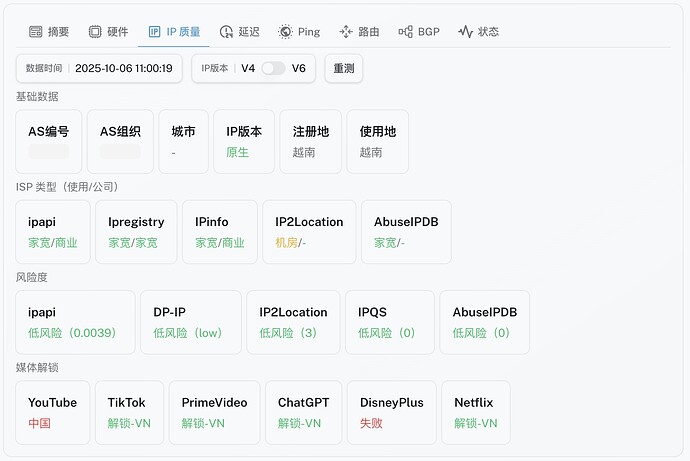
Task: Open the BGP tab
Action: 419,32
